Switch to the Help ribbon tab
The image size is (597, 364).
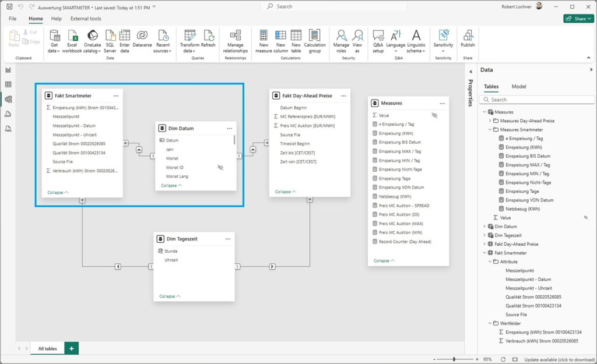pos(57,18)
